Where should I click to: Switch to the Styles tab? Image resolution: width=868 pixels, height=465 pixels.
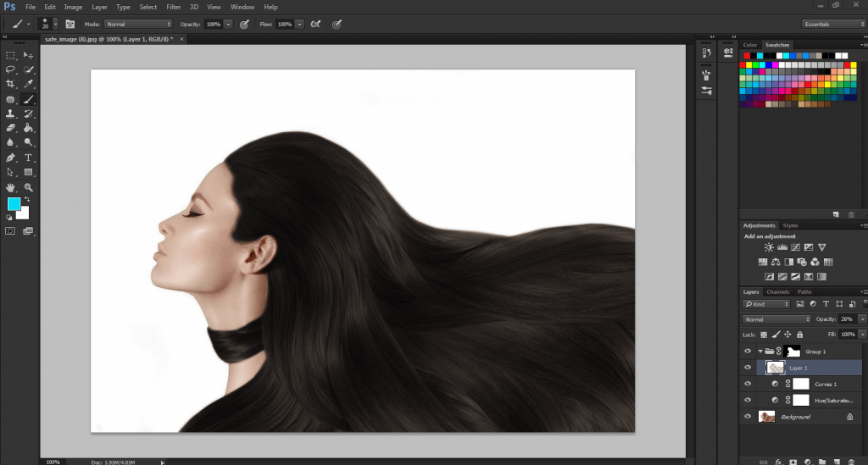click(x=790, y=225)
